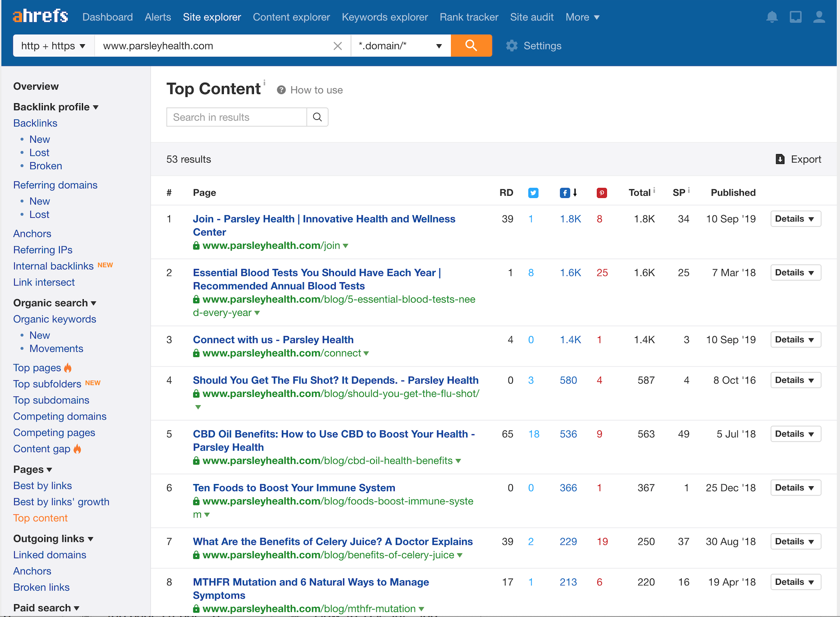Image resolution: width=840 pixels, height=617 pixels.
Task: Open Referring domains in the sidebar
Action: tap(55, 185)
